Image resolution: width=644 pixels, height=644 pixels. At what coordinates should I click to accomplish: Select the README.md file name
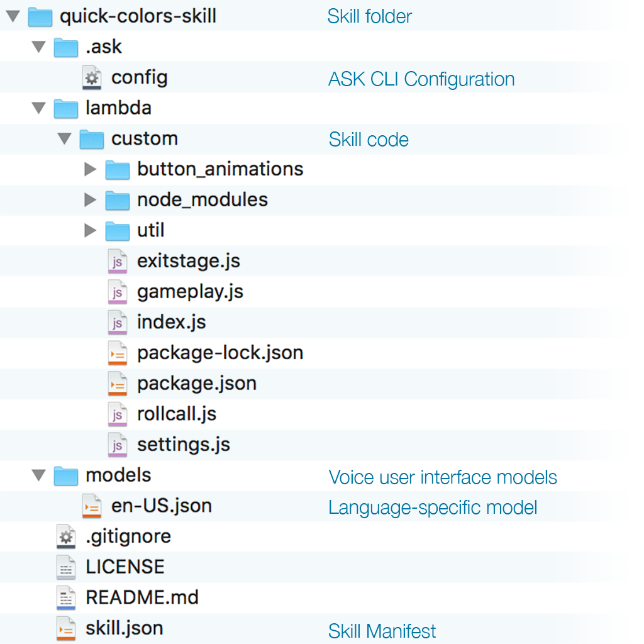click(142, 597)
